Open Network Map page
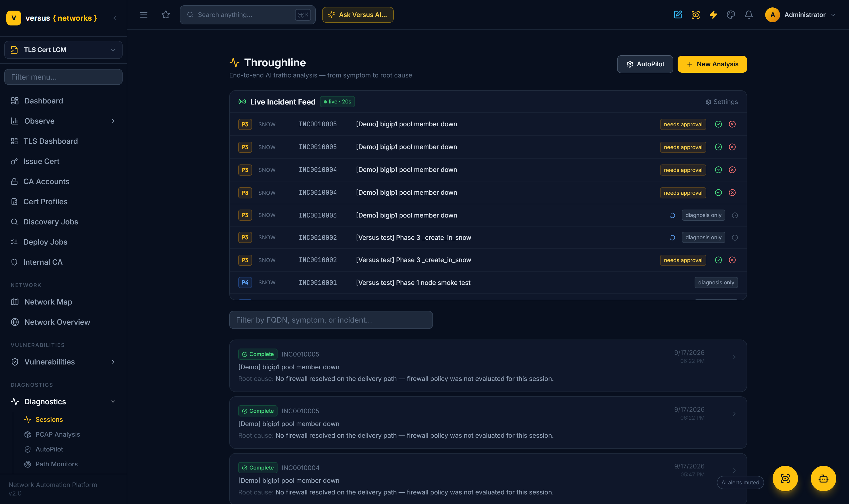This screenshot has height=504, width=849. (63, 302)
